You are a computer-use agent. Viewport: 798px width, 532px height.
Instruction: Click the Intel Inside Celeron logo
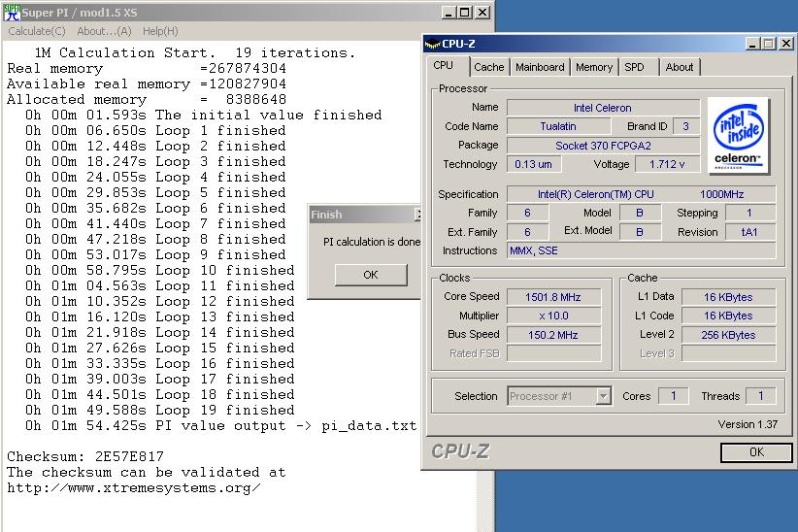[x=738, y=136]
